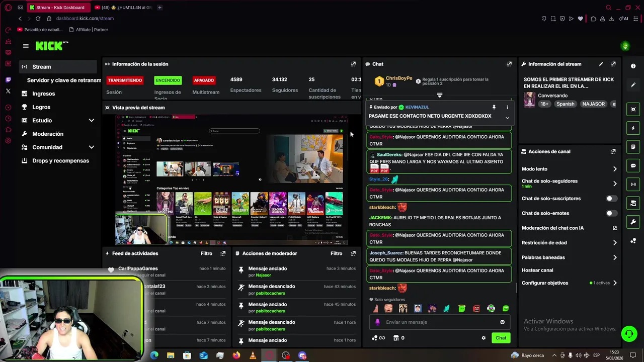Screen dimensions: 644x362
Task: Open Filtro in Feed de actividades
Action: [x=206, y=253]
